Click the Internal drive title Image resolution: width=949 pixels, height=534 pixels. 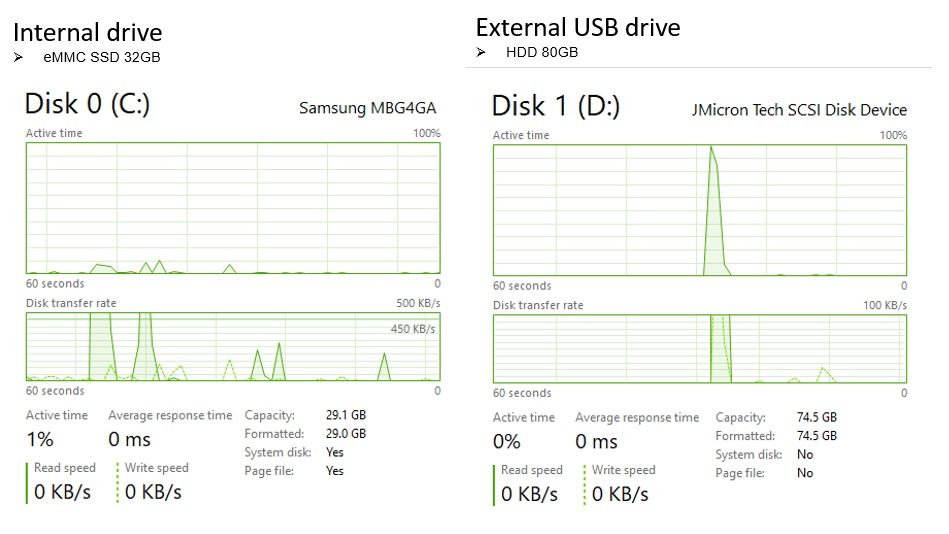(88, 33)
